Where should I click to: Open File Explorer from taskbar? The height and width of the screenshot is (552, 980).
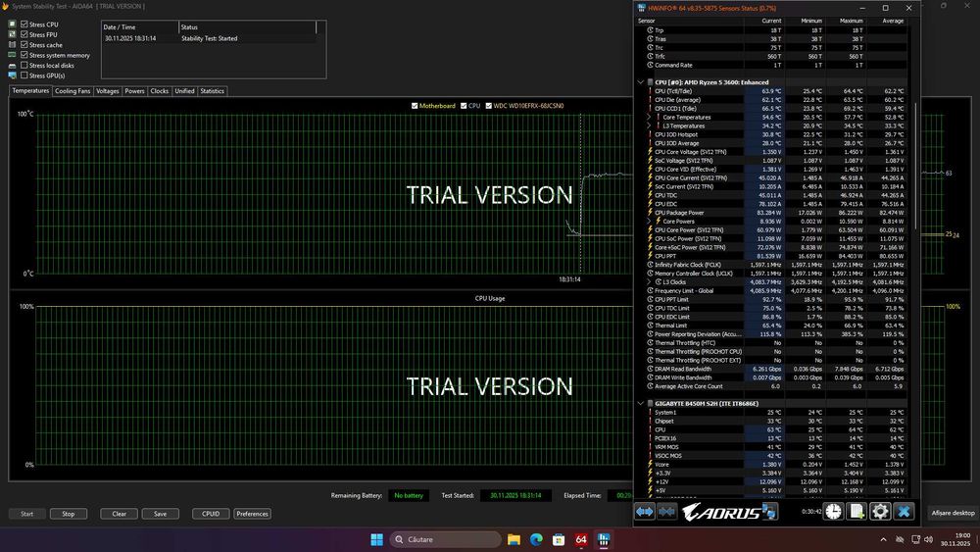(514, 539)
